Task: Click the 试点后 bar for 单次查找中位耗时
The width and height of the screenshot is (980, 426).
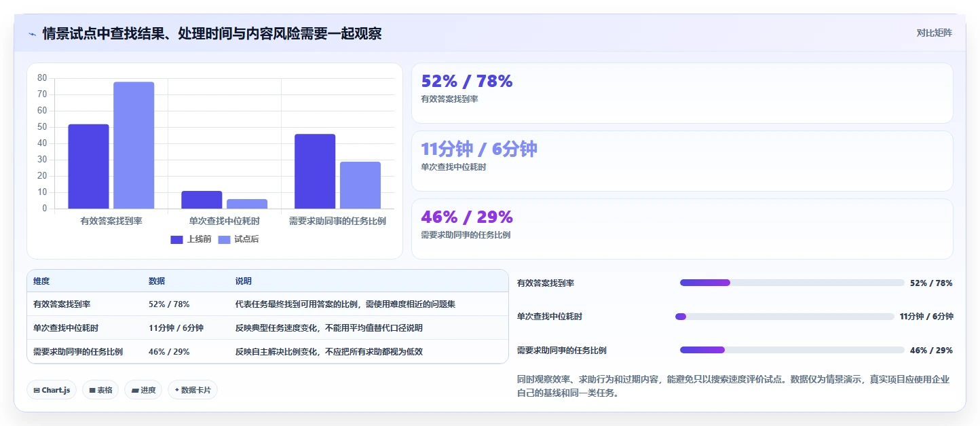Action: coord(247,204)
